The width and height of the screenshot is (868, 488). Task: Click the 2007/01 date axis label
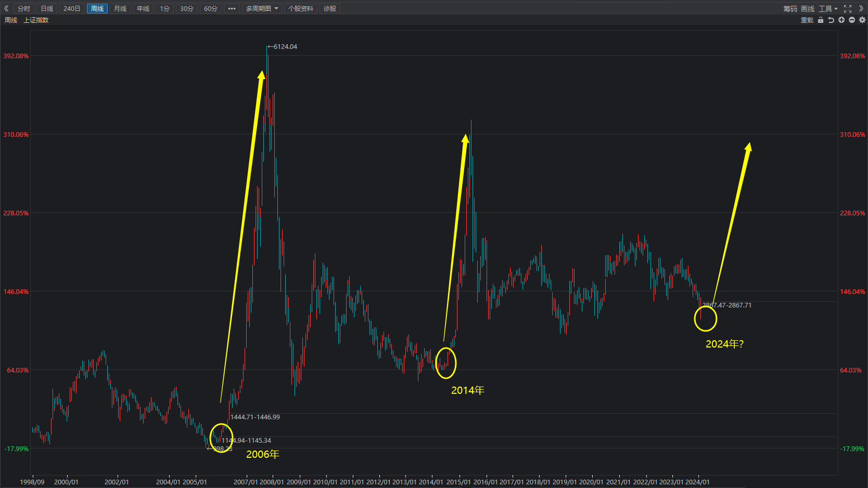tap(246, 482)
